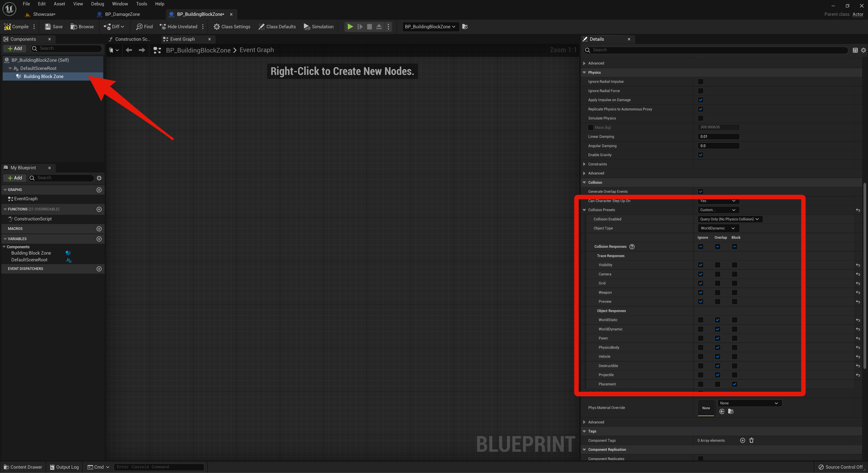Click the Save button
The height and width of the screenshot is (473, 868).
click(x=54, y=27)
